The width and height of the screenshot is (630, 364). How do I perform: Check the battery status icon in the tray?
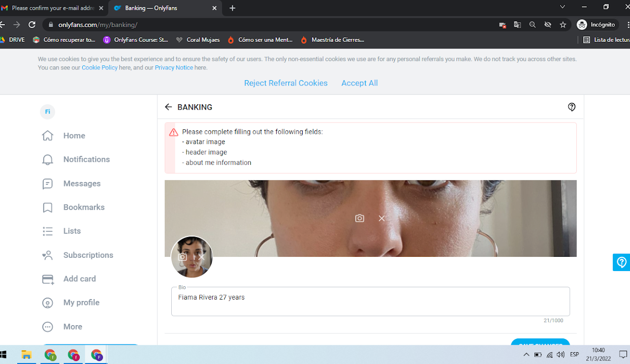click(538, 355)
